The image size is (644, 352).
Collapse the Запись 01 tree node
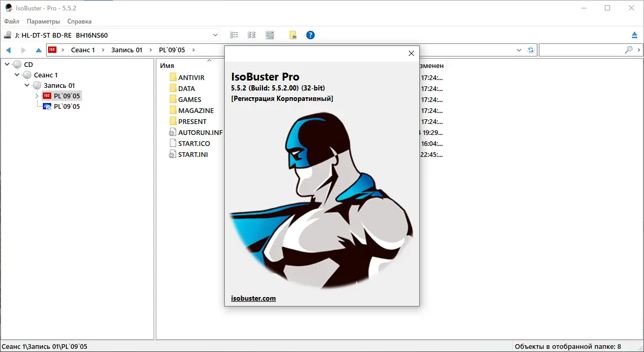click(26, 85)
